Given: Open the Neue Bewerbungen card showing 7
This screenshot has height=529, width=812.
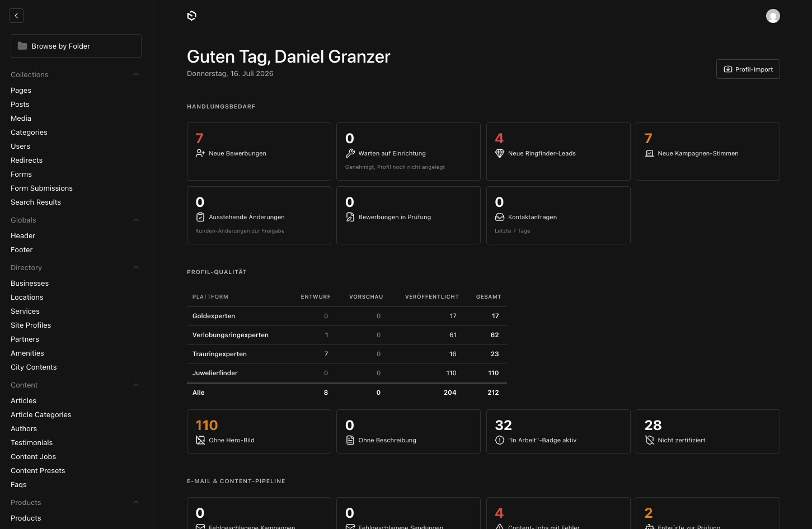Looking at the screenshot, I should point(259,152).
